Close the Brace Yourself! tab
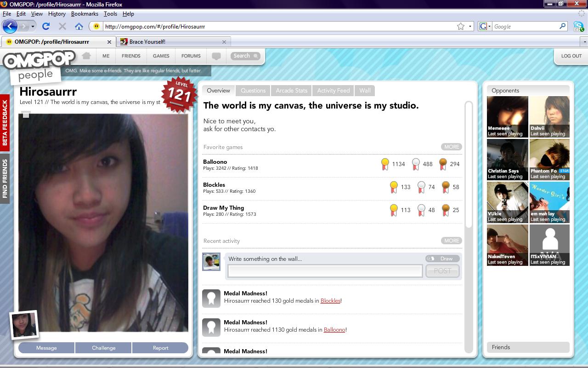This screenshot has width=588, height=368. (x=224, y=42)
